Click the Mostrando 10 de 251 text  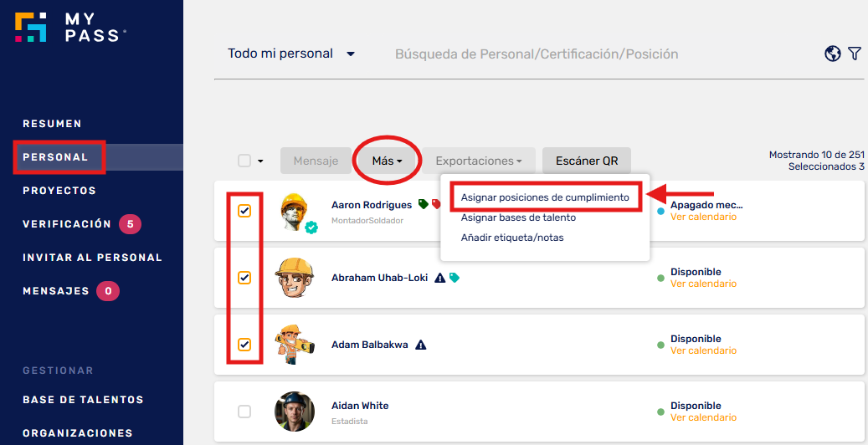816,155
